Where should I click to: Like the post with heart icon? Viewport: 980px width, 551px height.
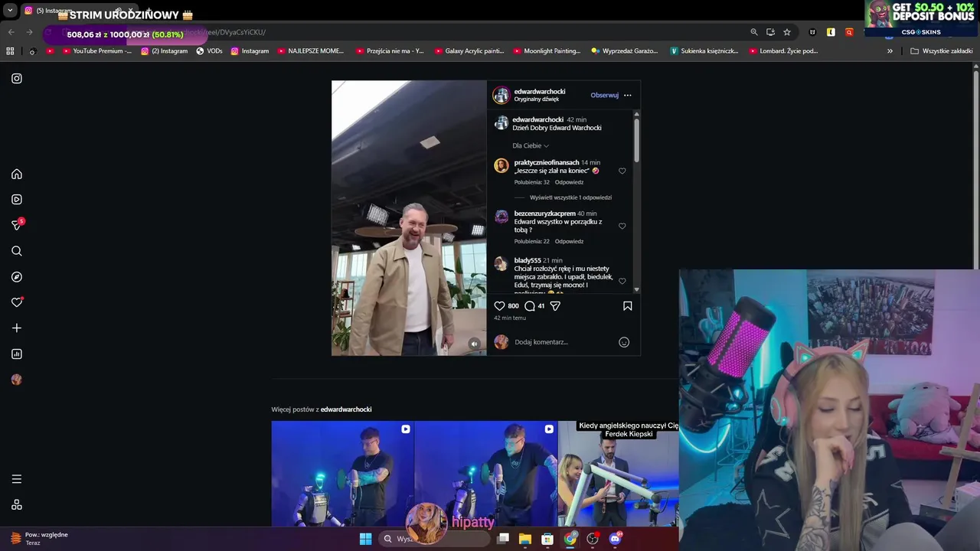click(x=499, y=306)
